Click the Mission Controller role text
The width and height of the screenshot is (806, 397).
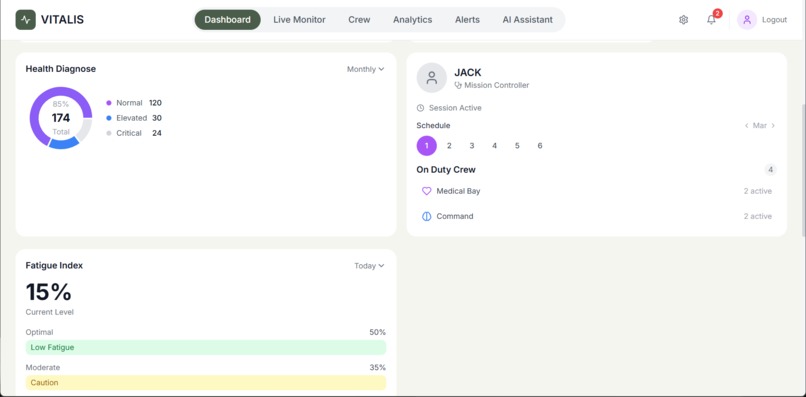(497, 85)
